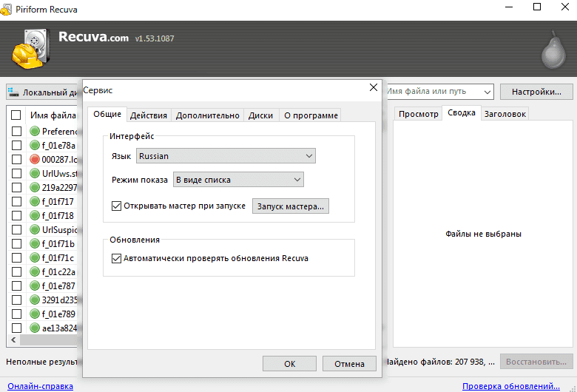Click the Recuva hard-hat drive logo
577x392 pixels.
pos(31,49)
